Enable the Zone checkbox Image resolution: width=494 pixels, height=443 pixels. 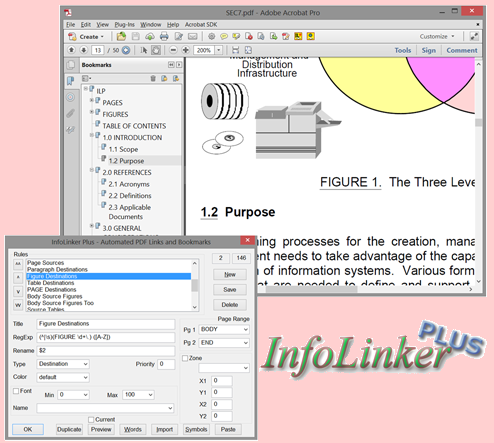(185, 358)
